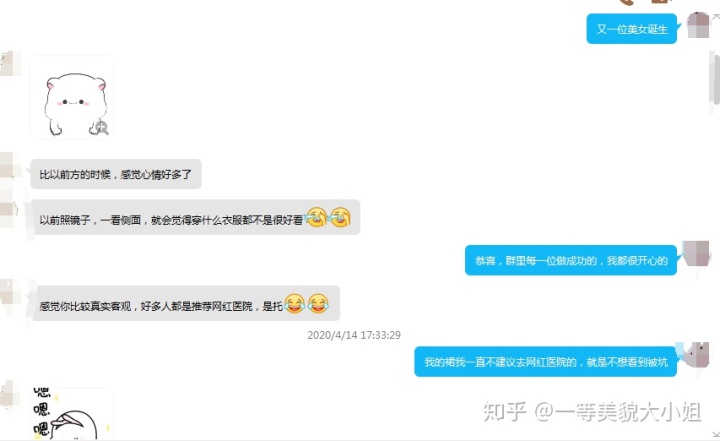Viewport: 720px width, 441px height.
Task: Click the avatar beside 比以前方的时候 message
Action: coord(10,165)
